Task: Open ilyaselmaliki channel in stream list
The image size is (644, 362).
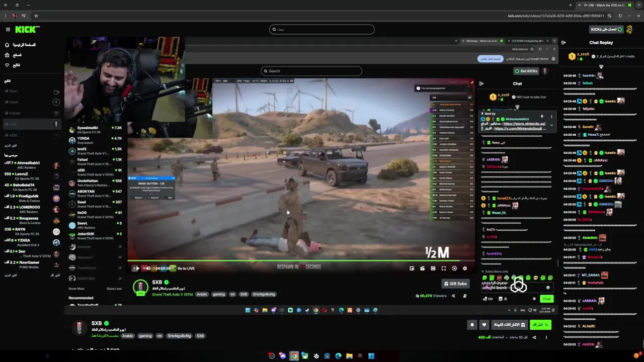Action: (x=96, y=130)
